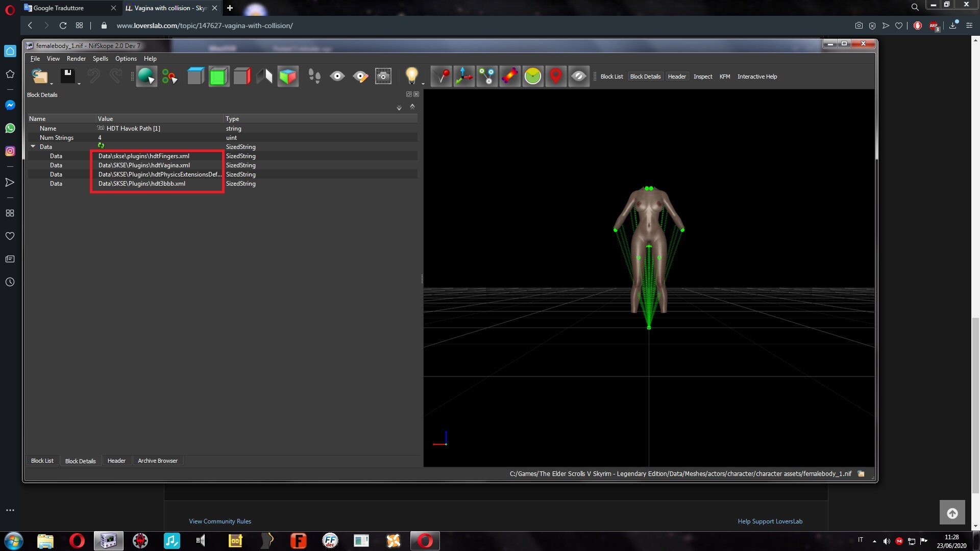Show hidden tray icons arrow in taskbar
Screen dimensions: 980x551
[874, 541]
